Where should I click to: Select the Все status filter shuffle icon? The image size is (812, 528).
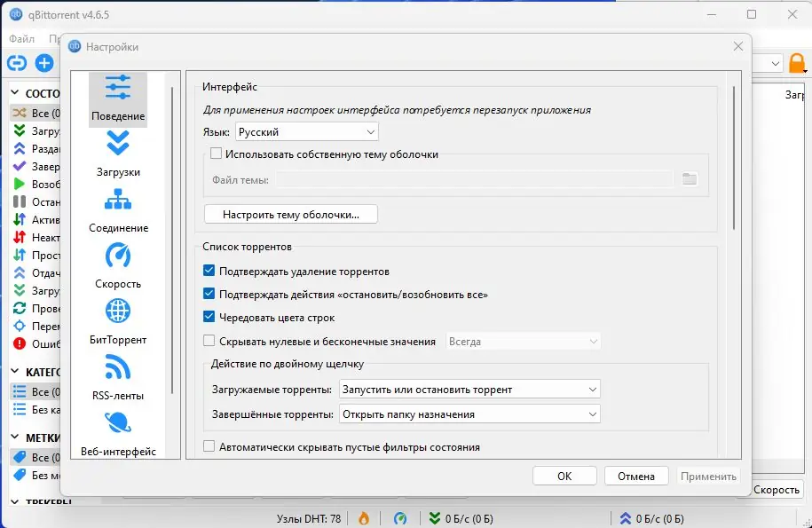click(20, 113)
